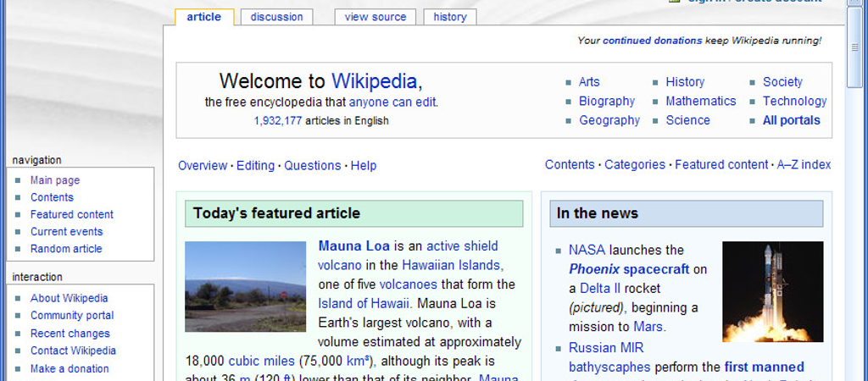Screen dimensions: 868x381
Task: Open the history tab
Action: [x=450, y=17]
